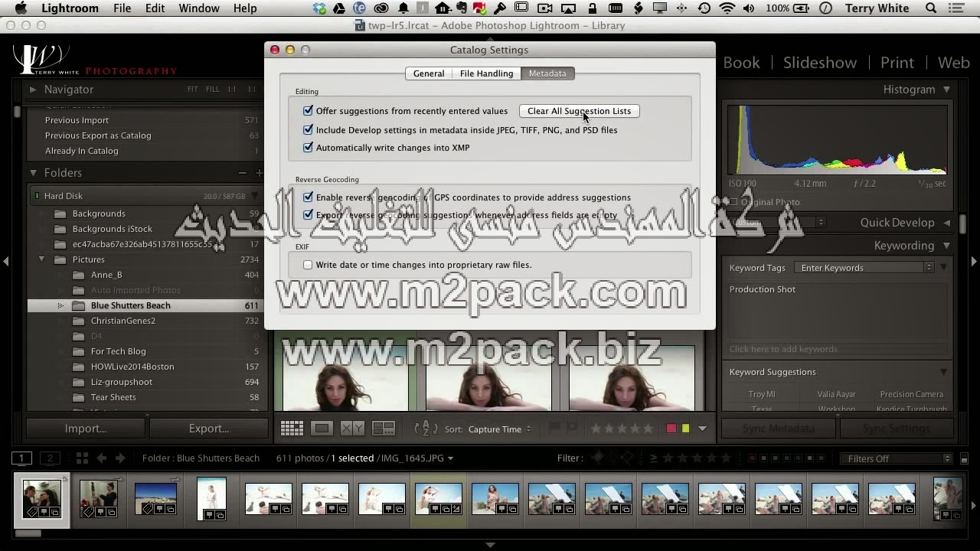Open toolbar options triangle menu

[702, 429]
